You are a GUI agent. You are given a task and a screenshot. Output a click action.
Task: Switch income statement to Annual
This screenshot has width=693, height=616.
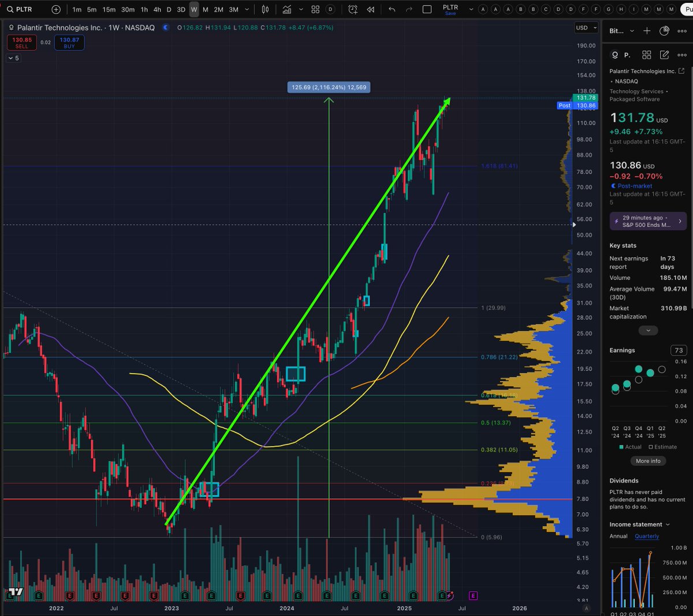619,536
